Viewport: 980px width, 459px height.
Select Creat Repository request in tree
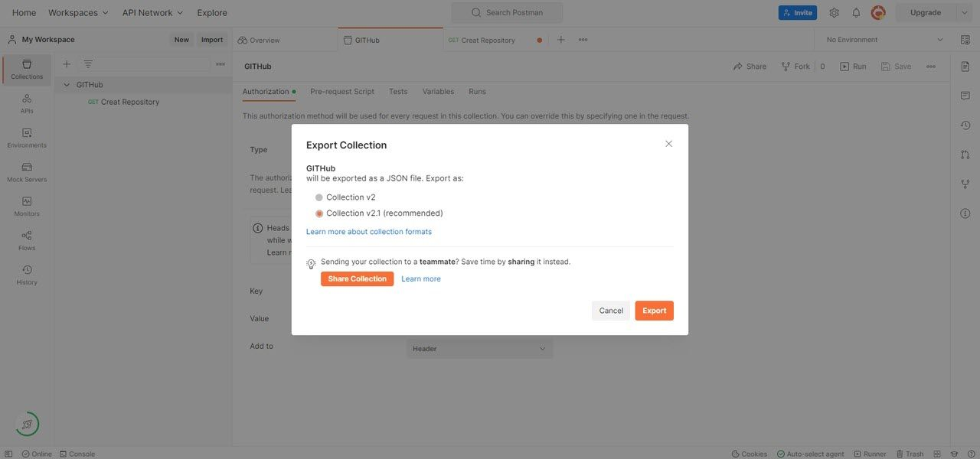click(x=130, y=102)
